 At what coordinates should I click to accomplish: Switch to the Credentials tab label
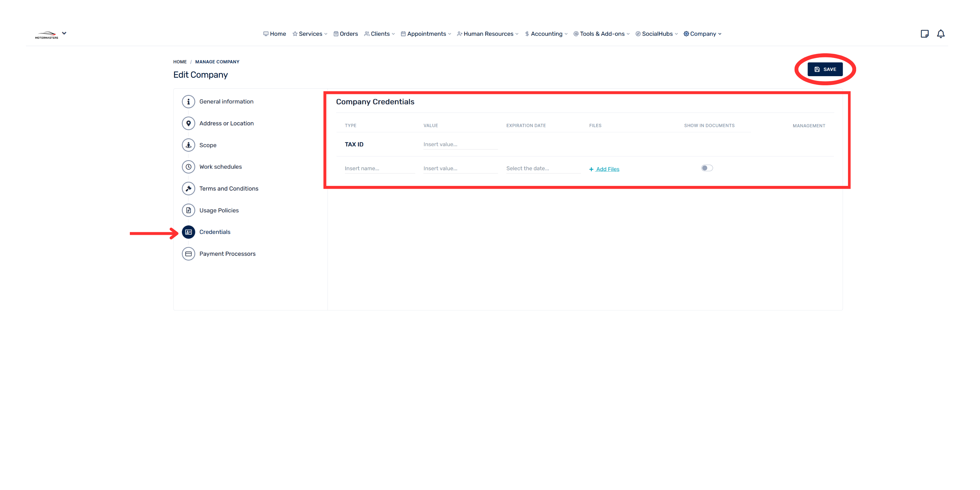tap(215, 232)
